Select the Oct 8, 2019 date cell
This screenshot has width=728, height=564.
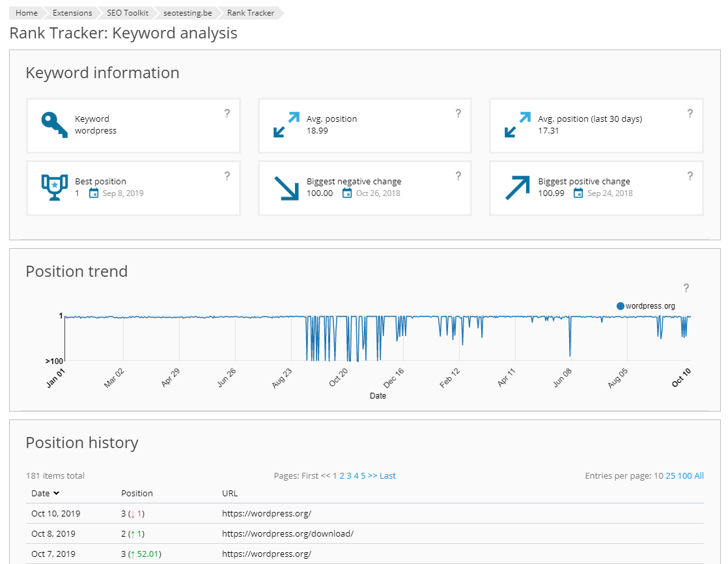[53, 534]
